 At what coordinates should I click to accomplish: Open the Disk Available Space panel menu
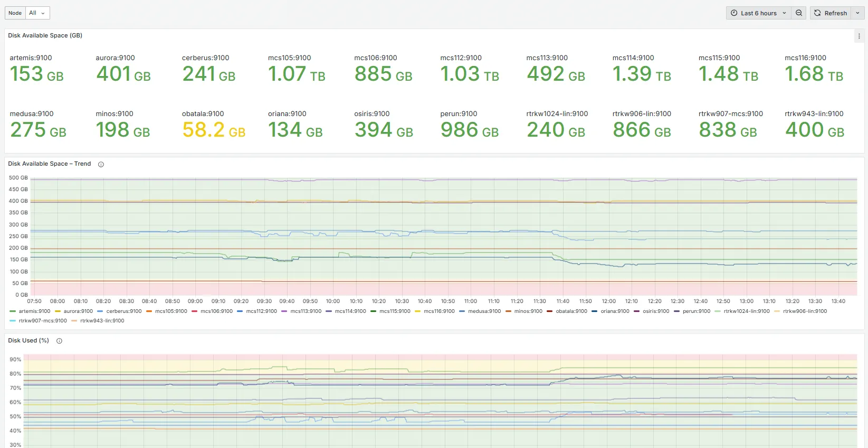859,36
